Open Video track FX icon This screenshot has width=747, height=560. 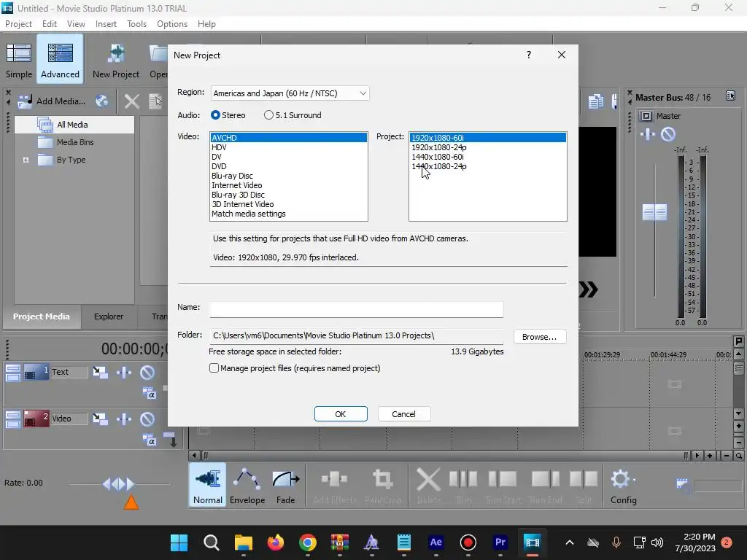click(124, 419)
